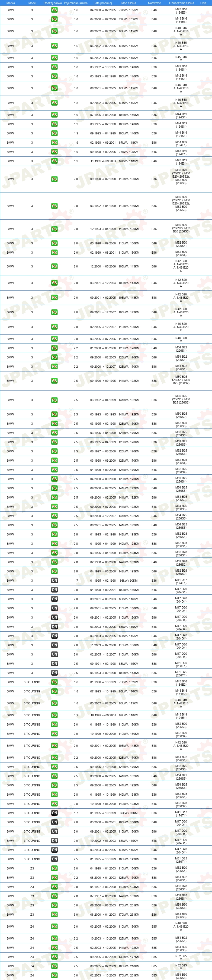Click the petrol icon in the Z3 2.8 04.1997 row

click(x=54, y=887)
